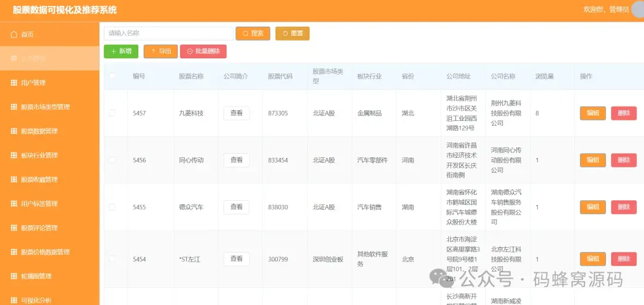Click the ID cell 5457
Viewport: 644px width, 305px height.
(139, 113)
